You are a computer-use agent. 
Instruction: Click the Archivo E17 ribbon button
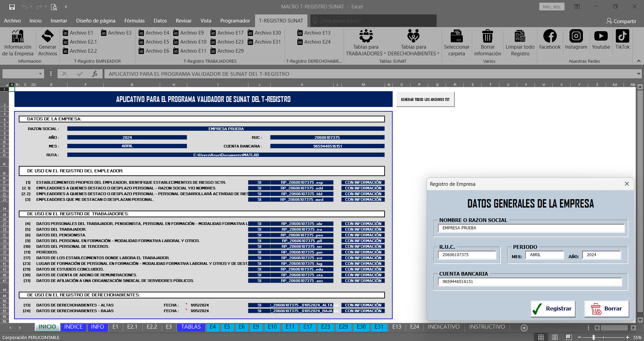click(x=227, y=33)
